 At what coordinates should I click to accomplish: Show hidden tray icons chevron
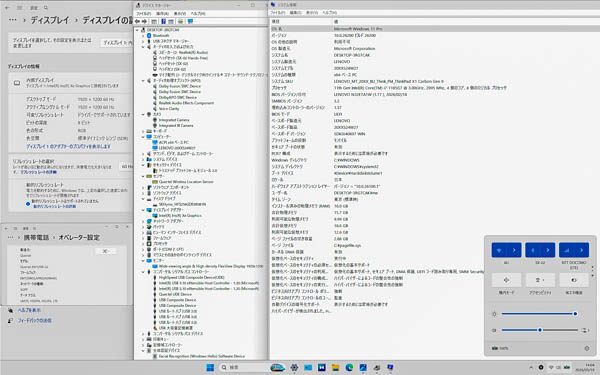(x=531, y=367)
